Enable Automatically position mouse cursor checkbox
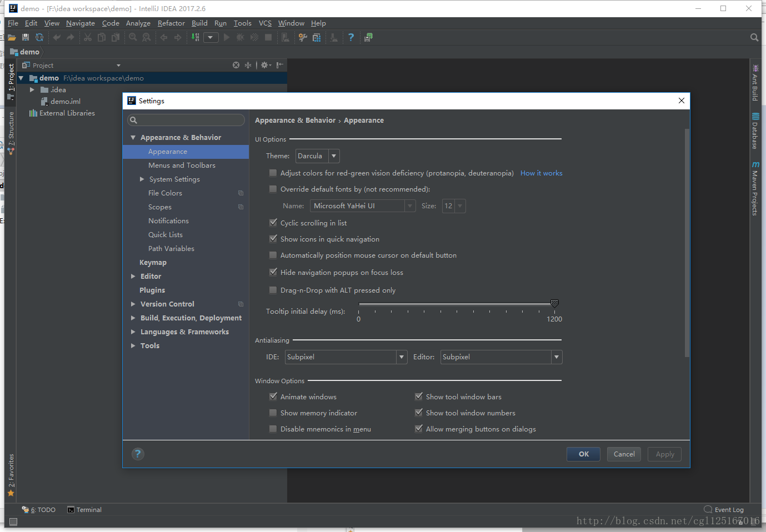 pyautogui.click(x=273, y=255)
